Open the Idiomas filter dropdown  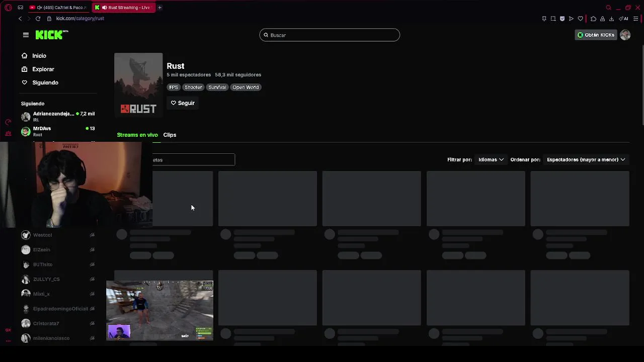[x=491, y=159]
